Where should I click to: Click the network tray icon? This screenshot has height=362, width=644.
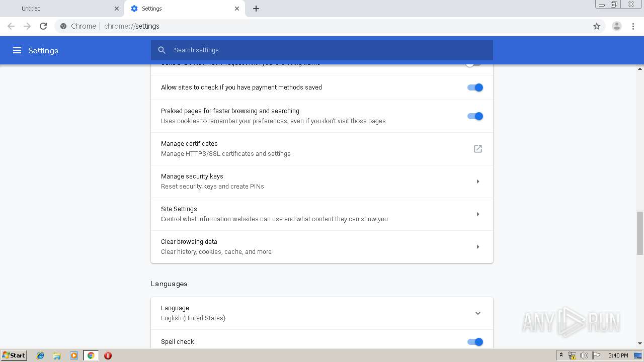click(x=572, y=355)
